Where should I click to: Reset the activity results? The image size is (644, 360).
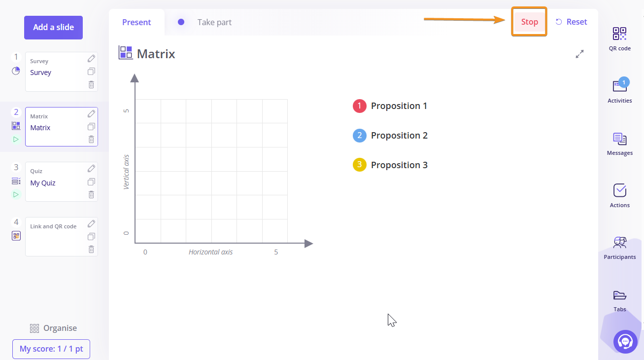pos(572,22)
